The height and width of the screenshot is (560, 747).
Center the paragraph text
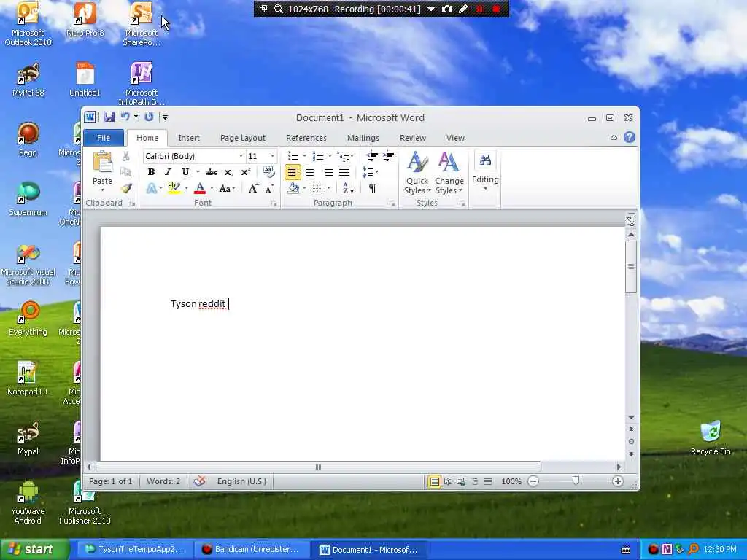click(x=310, y=172)
